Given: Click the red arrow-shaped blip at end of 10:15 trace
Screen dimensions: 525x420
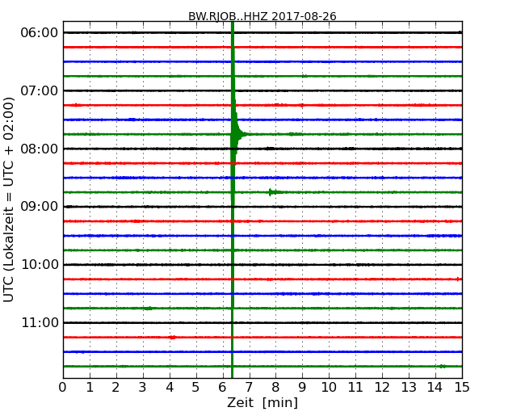Looking at the screenshot, I should [x=459, y=279].
